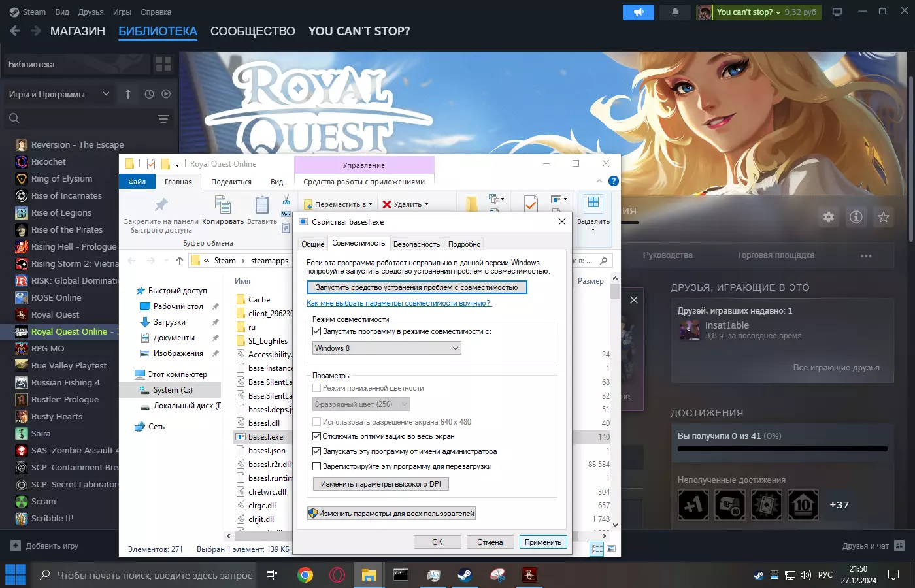Open the Delete dropdown arrow in Explorer ribbon
The height and width of the screenshot is (588, 915).
pyautogui.click(x=427, y=204)
